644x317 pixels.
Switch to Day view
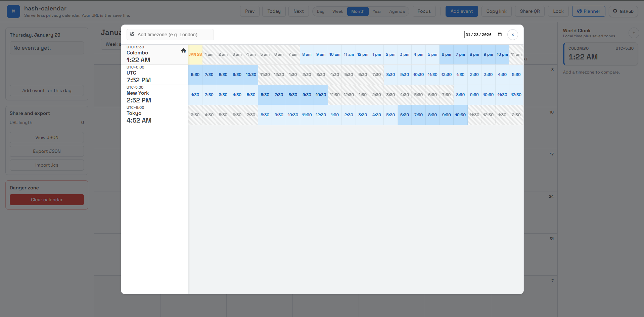click(x=321, y=11)
